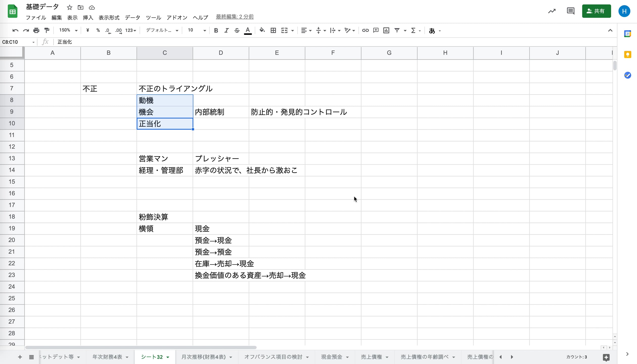Image resolution: width=637 pixels, height=364 pixels.
Task: Decrease decimal places on selected cells
Action: point(108,30)
